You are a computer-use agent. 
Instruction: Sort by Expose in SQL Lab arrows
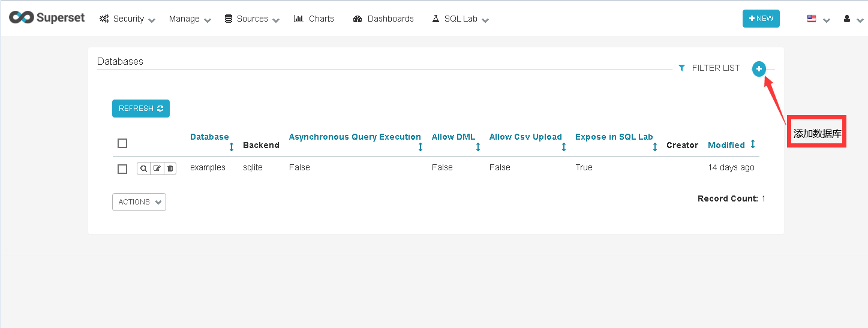(x=655, y=147)
